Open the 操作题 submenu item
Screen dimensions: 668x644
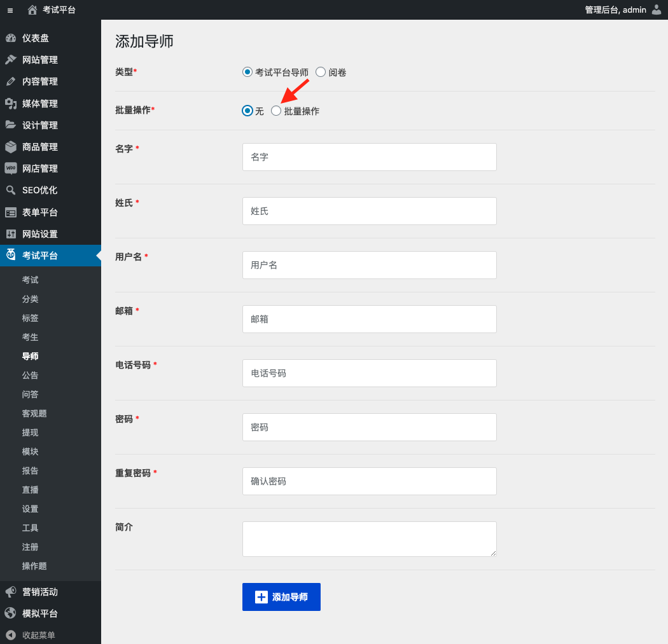coord(34,566)
